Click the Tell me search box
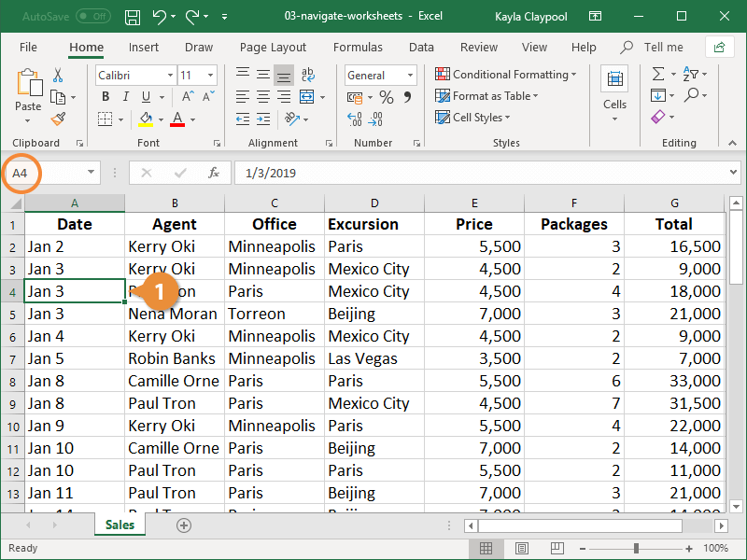 (x=663, y=48)
